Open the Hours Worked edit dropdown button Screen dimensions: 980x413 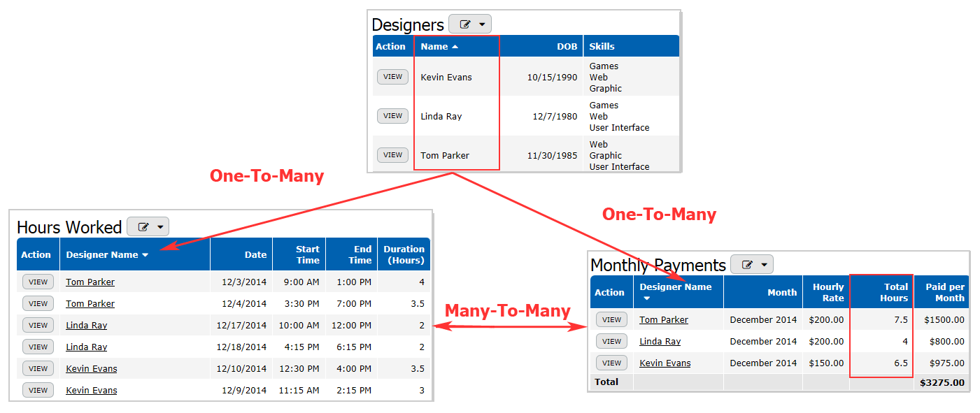pyautogui.click(x=148, y=226)
